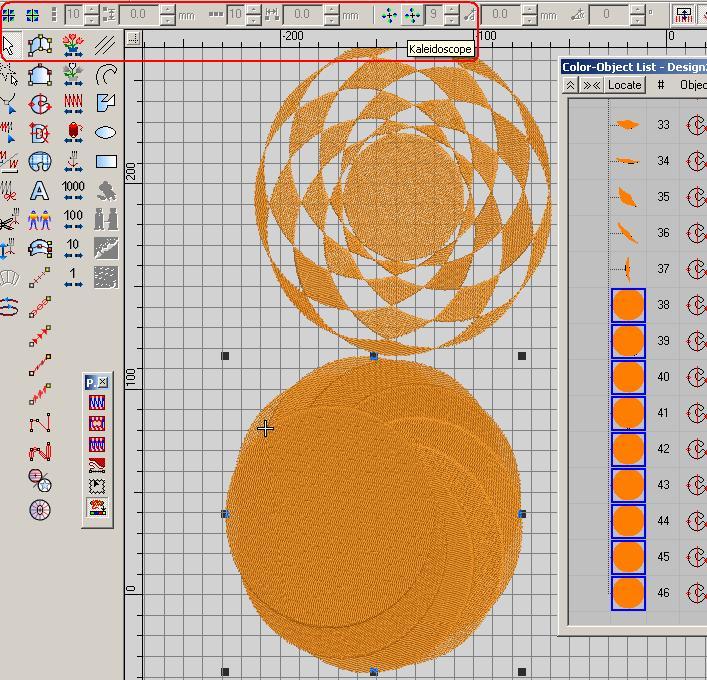Click the Travel by 10 stitches icon
Image resolution: width=707 pixels, height=680 pixels.
pyautogui.click(x=73, y=248)
